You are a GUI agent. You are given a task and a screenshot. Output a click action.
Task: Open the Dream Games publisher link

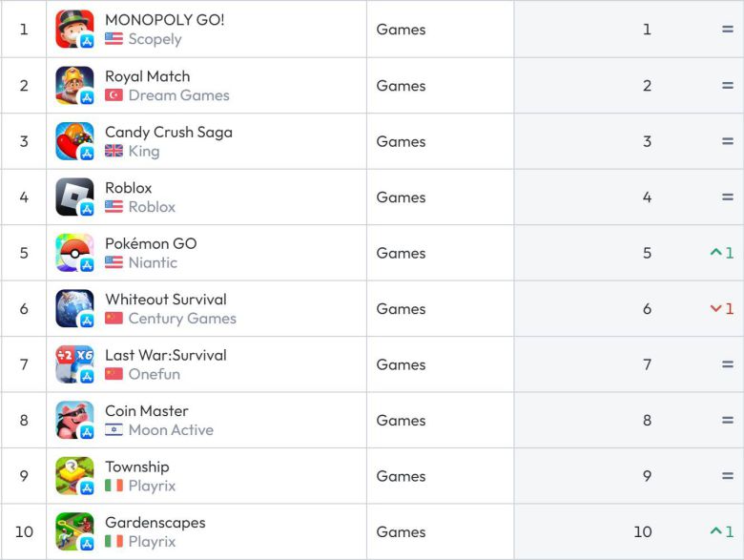178,95
